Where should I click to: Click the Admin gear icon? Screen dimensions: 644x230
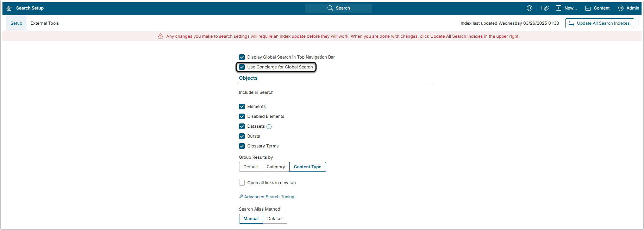pyautogui.click(x=621, y=8)
